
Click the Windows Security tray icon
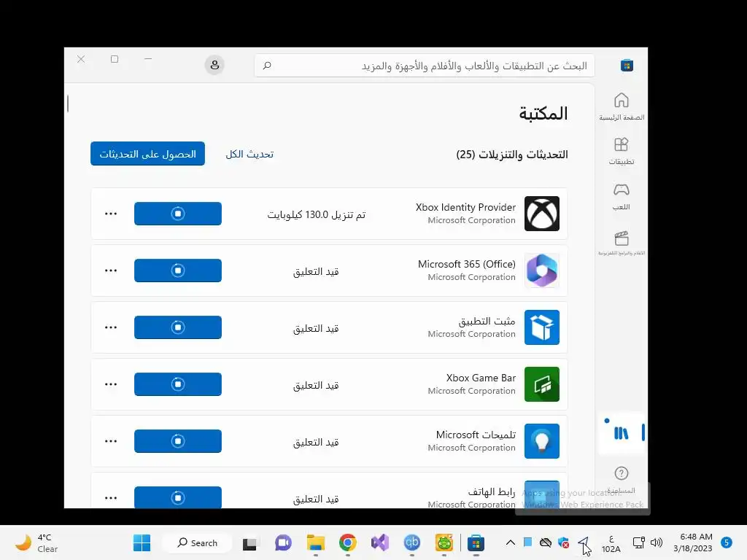[564, 542]
